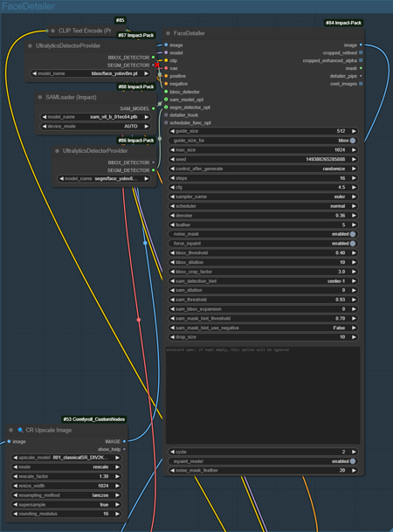The width and height of the screenshot is (393, 532).
Task: Click the FaceDetailer node collapse dot
Action: 168,33
